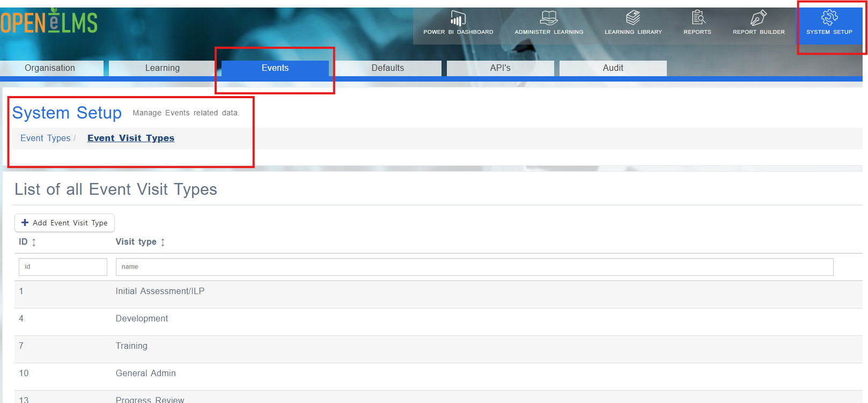Select the Training visit type row
This screenshot has width=868, height=403.
[438, 349]
